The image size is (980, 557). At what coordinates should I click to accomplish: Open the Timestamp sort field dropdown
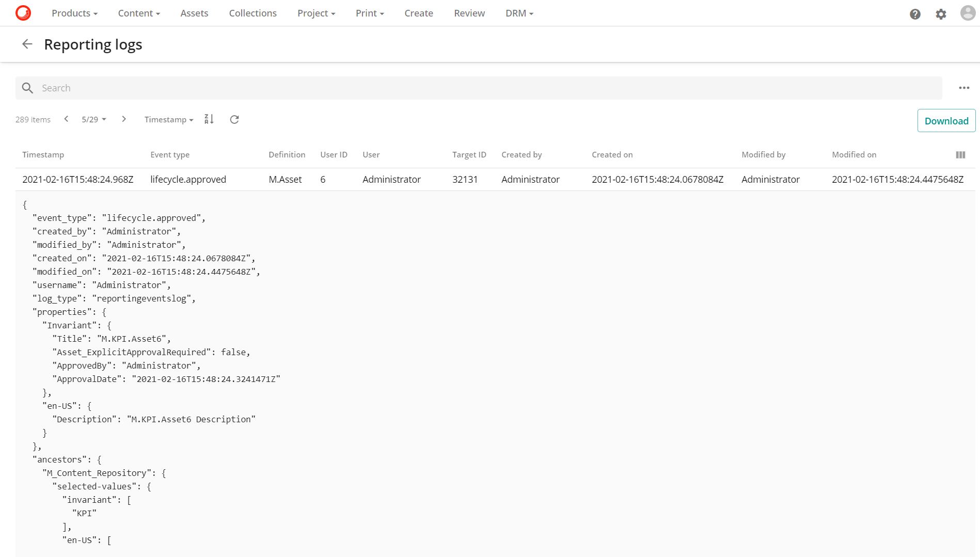tap(169, 119)
